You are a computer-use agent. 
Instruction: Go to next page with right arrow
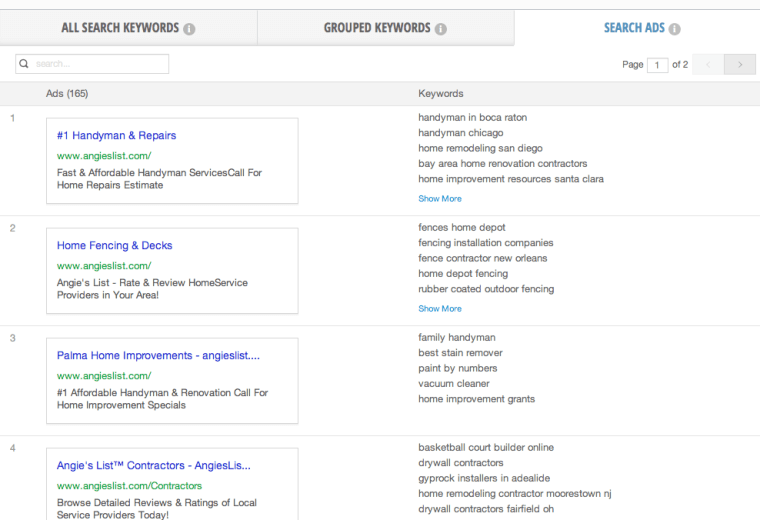point(740,64)
